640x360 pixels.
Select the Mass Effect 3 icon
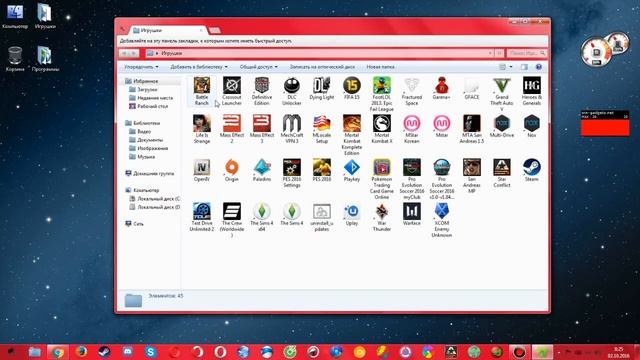click(x=262, y=129)
